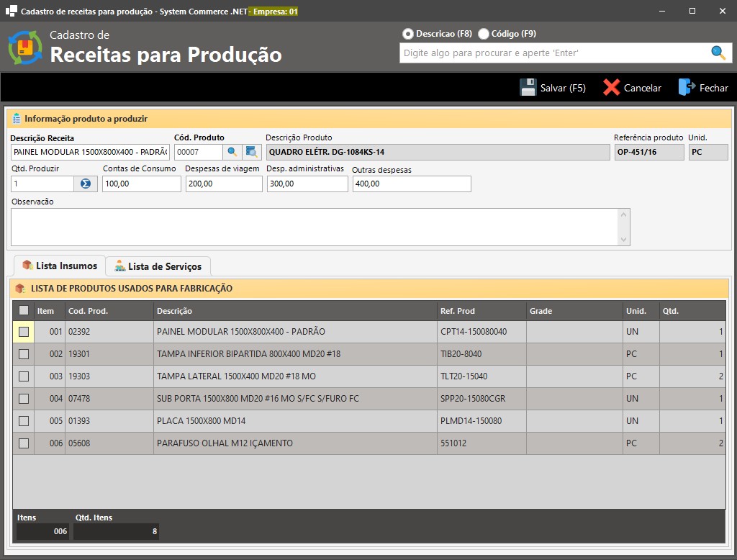The image size is (737, 560).
Task: Check the checkbox for item 001 PAINEL MODULAR
Action: click(x=23, y=332)
